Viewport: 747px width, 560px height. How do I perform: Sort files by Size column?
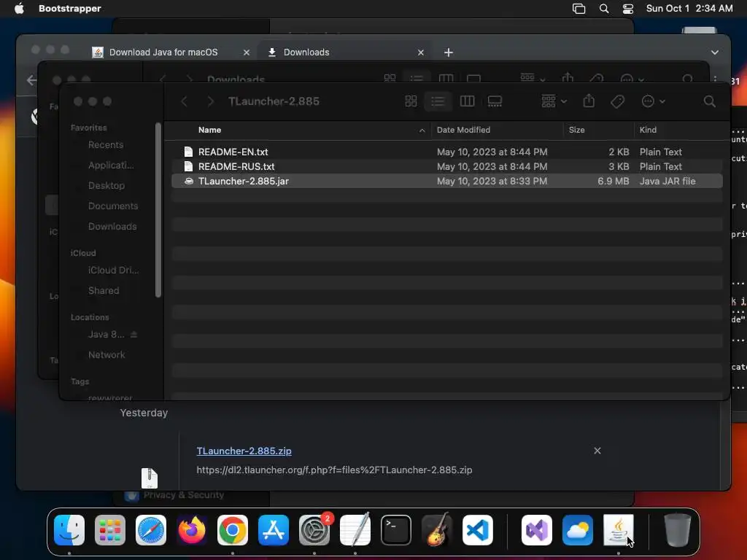tap(576, 130)
